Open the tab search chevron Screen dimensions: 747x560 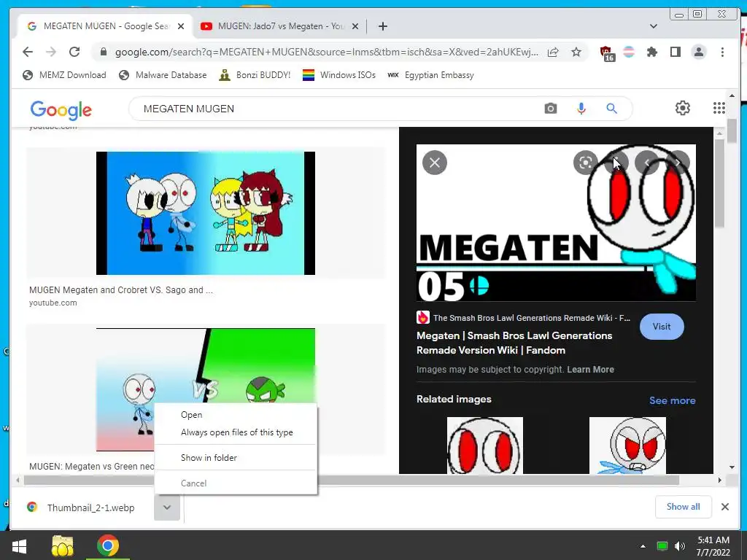tap(653, 26)
